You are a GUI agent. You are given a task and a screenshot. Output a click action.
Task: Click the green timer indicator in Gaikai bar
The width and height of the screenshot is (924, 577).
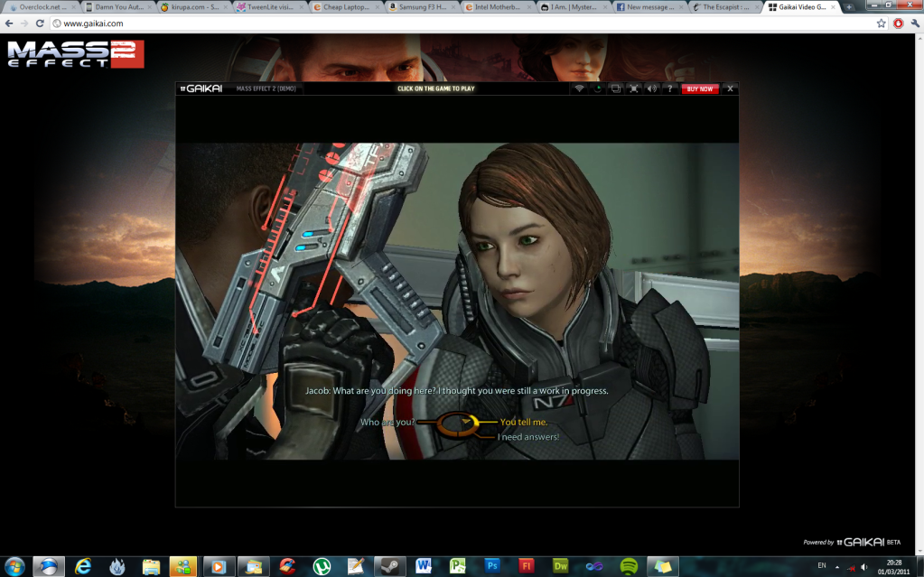[598, 88]
